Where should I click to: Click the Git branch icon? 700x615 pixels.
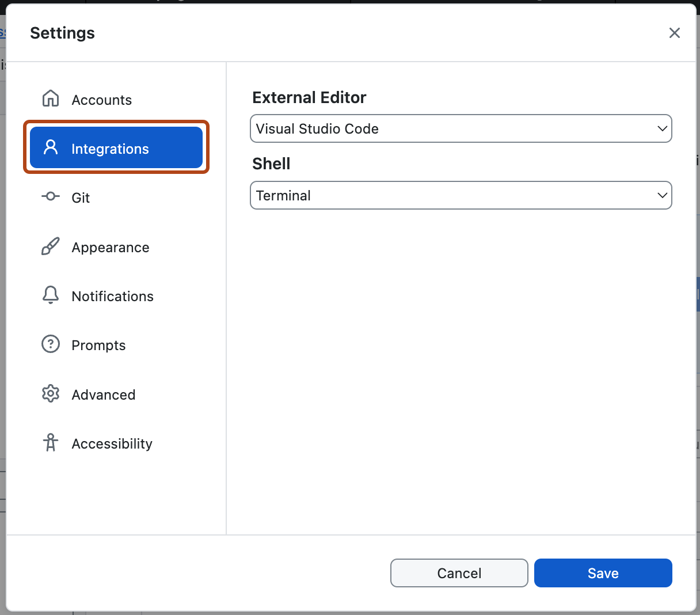(51, 197)
